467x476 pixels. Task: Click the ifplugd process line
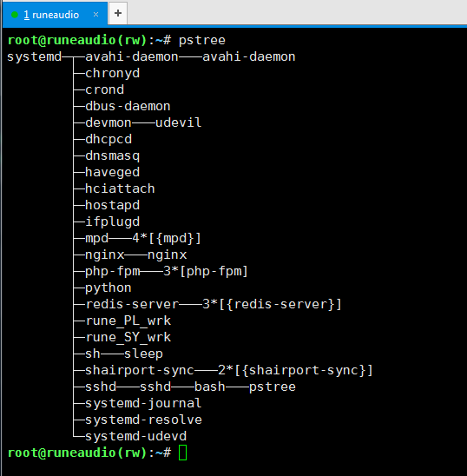[x=113, y=221]
